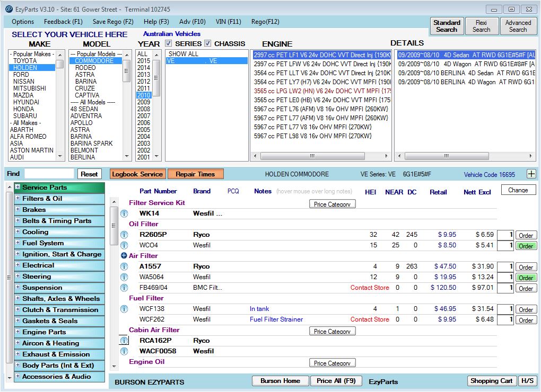Viewport: 541px width, 392px height.
Task: Click Adv (F10) menu item
Action: (192, 22)
